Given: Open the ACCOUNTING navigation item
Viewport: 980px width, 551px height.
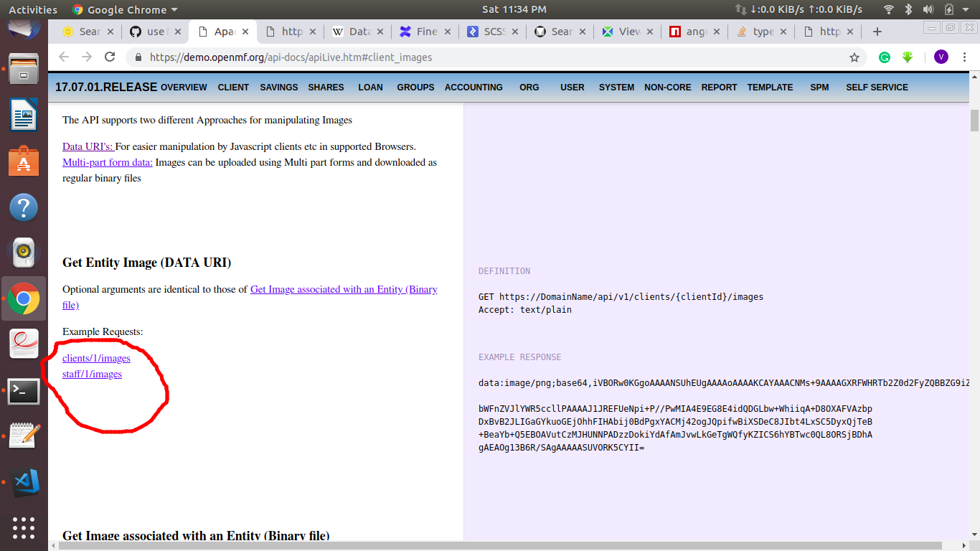Looking at the screenshot, I should [473, 88].
